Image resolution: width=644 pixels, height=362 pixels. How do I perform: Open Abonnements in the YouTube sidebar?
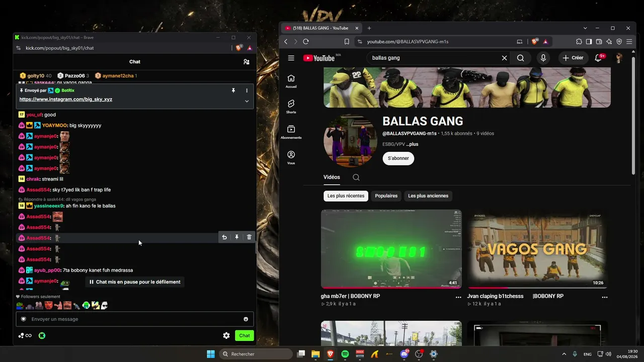pyautogui.click(x=291, y=132)
